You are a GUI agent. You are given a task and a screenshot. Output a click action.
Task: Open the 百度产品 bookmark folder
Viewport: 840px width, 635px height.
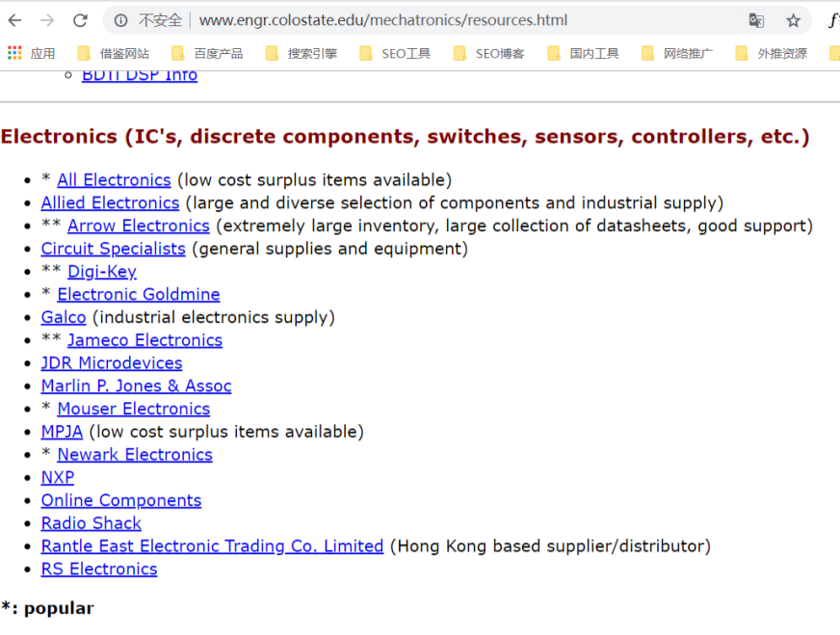pos(207,53)
